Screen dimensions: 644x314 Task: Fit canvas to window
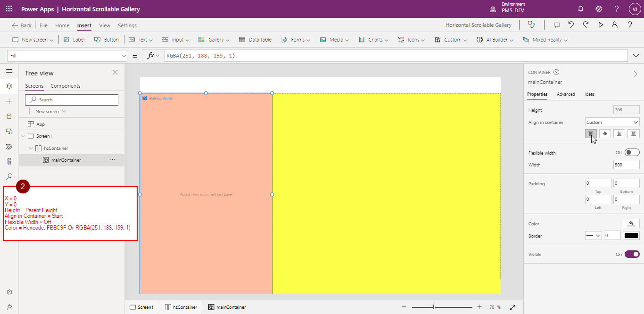click(x=512, y=307)
